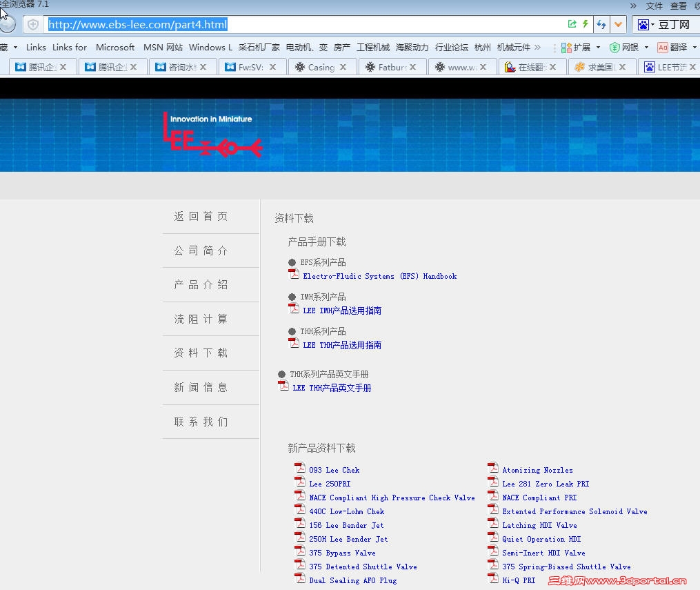This screenshot has height=590, width=700.
Task: Open the 网银 dropdown arrow
Action: point(646,48)
